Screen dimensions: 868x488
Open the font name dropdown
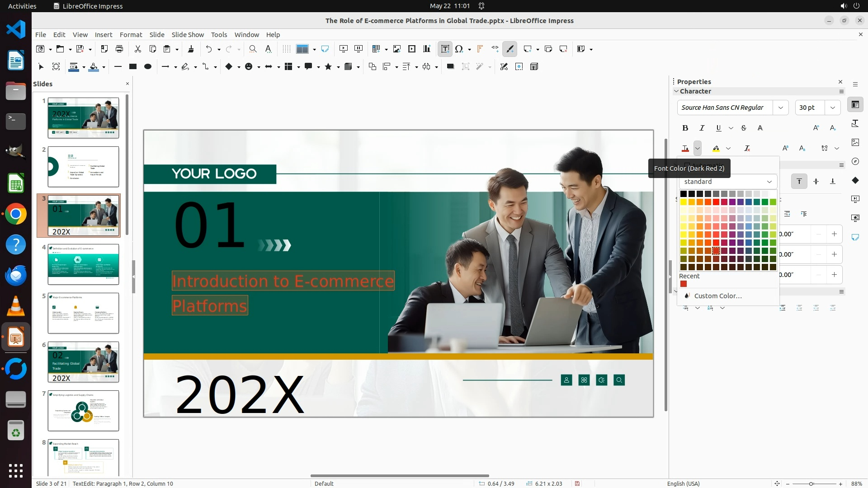pos(780,108)
